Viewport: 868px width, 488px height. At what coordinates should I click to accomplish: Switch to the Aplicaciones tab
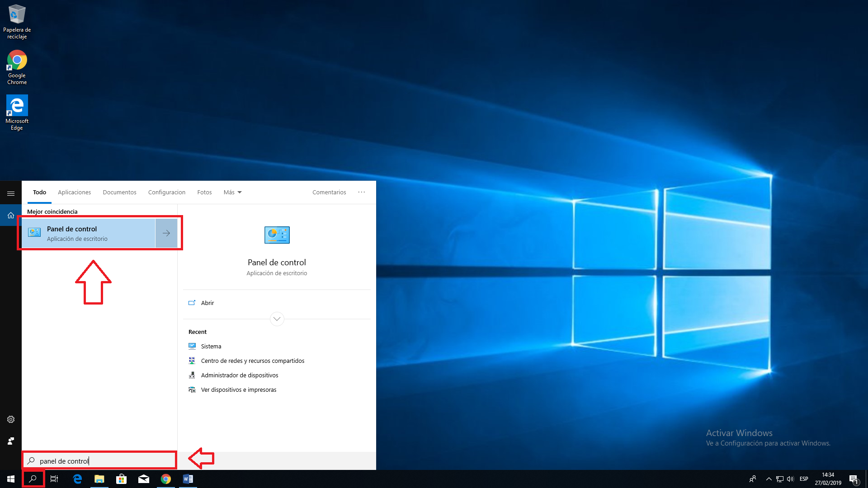pyautogui.click(x=74, y=192)
